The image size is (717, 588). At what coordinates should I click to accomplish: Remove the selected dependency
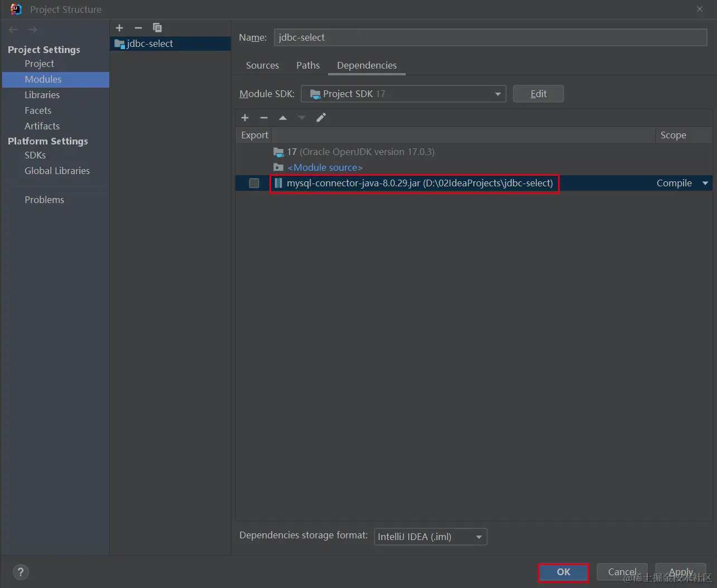[264, 118]
